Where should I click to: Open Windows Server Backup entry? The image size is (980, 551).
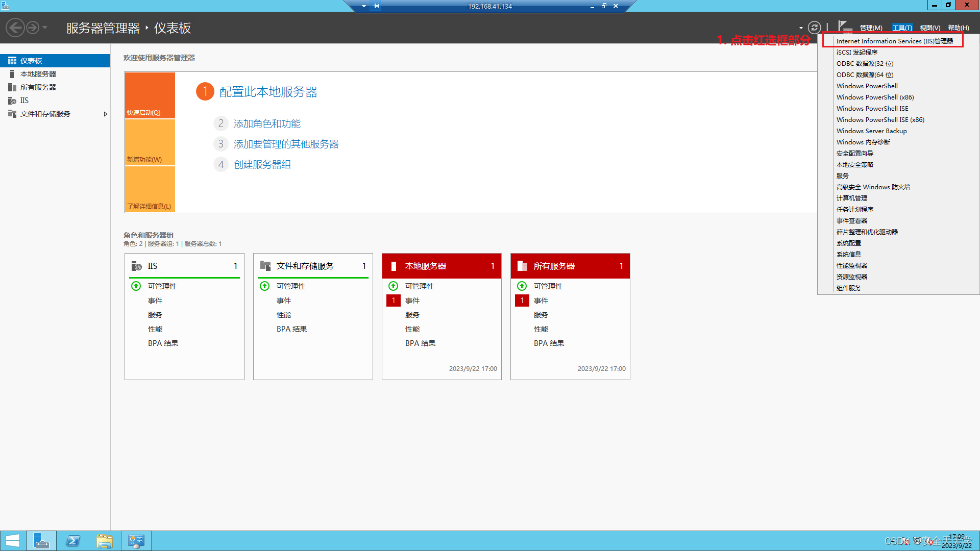[871, 131]
